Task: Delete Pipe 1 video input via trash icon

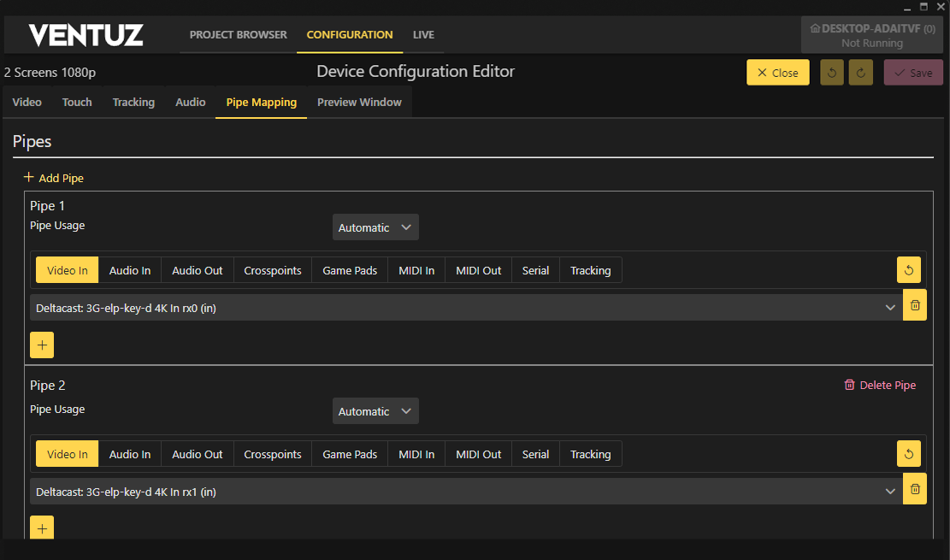Action: (915, 305)
